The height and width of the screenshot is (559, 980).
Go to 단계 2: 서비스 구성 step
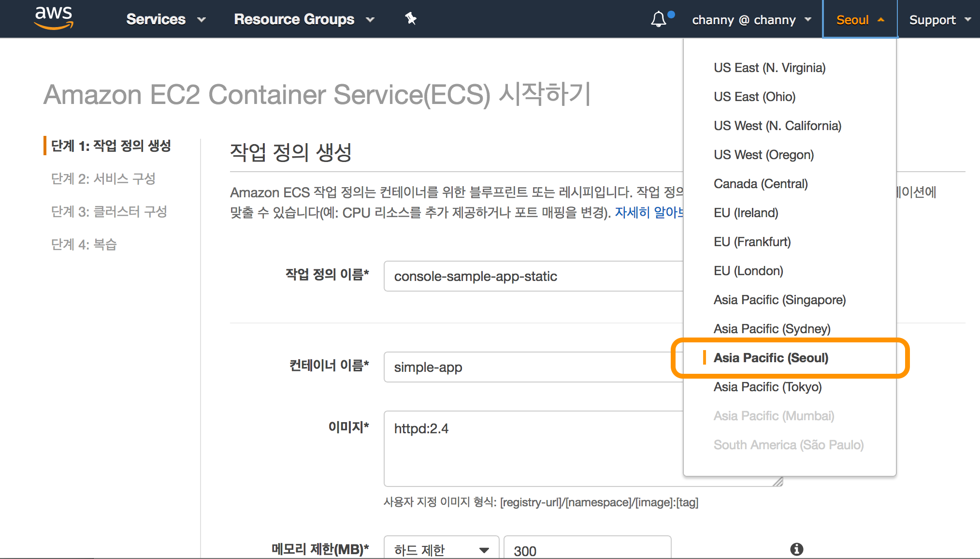pos(103,179)
